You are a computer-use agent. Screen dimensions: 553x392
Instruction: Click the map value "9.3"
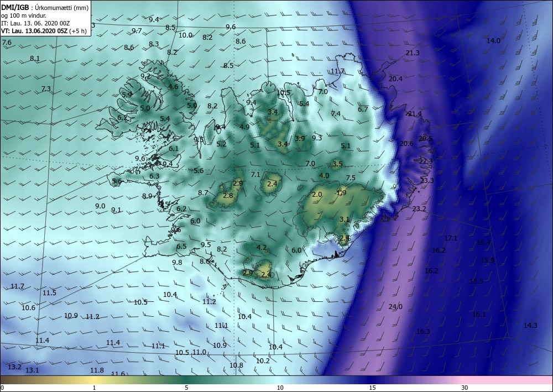tap(317, 138)
